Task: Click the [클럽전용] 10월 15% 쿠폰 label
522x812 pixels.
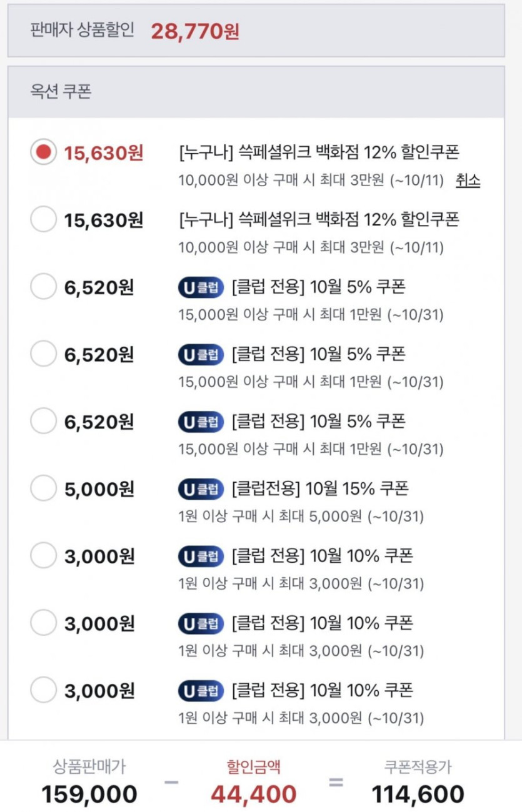Action: click(x=319, y=488)
